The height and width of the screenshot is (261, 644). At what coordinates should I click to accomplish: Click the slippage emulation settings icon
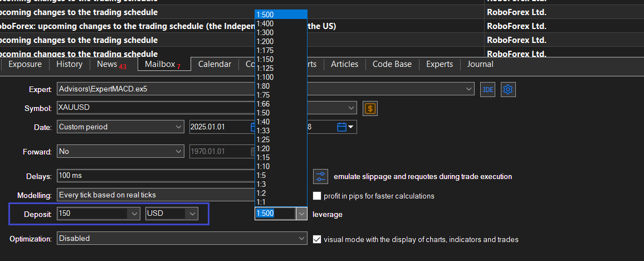[x=321, y=176]
